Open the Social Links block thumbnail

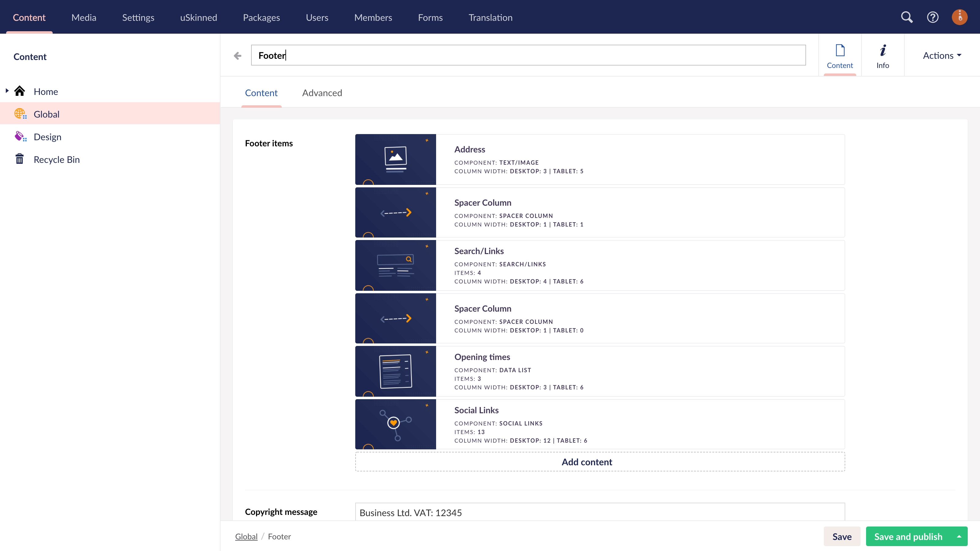(395, 424)
